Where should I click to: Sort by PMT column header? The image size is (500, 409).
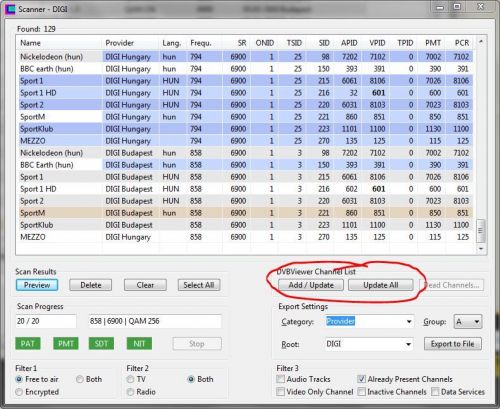tap(433, 43)
